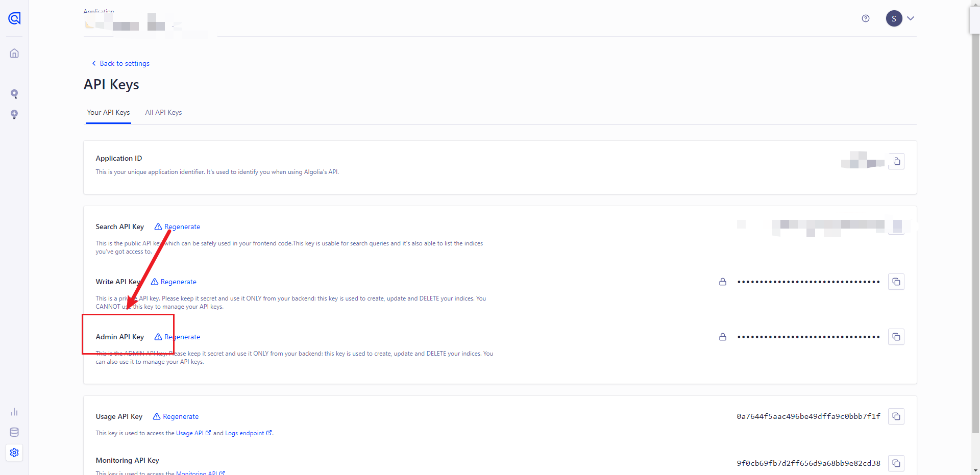Copy the Usage API Key
The height and width of the screenshot is (475, 980).
click(896, 417)
